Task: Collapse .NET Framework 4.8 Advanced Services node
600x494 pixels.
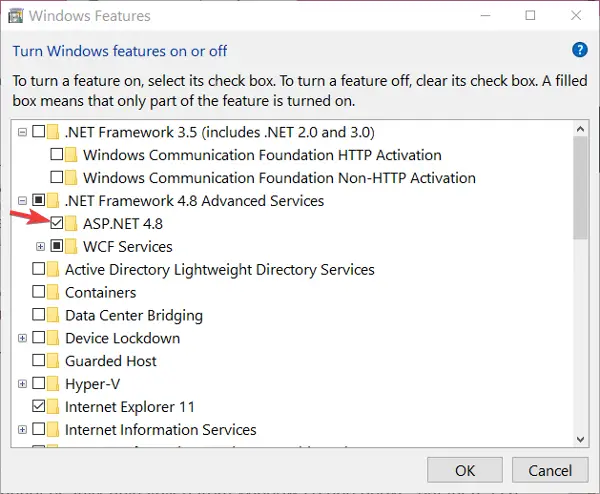Action: pyautogui.click(x=23, y=201)
